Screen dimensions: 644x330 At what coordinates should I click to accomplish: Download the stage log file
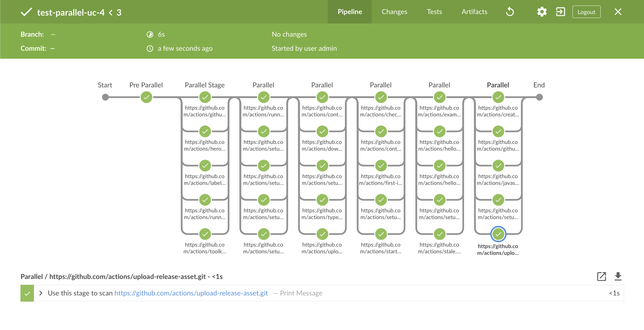tap(618, 277)
